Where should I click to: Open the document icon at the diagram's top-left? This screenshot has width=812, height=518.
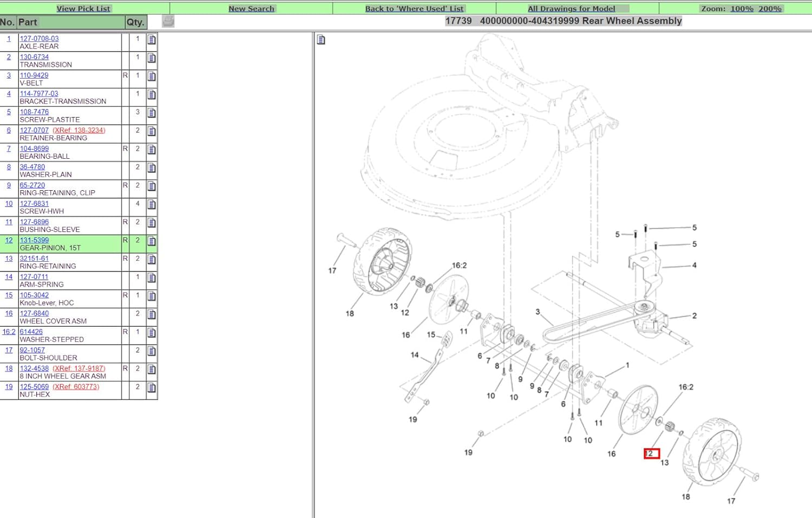click(321, 40)
